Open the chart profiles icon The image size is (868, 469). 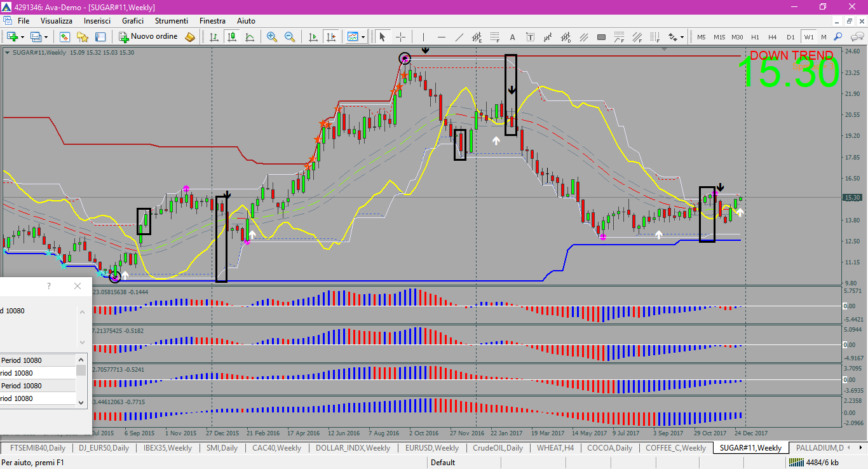tap(36, 37)
